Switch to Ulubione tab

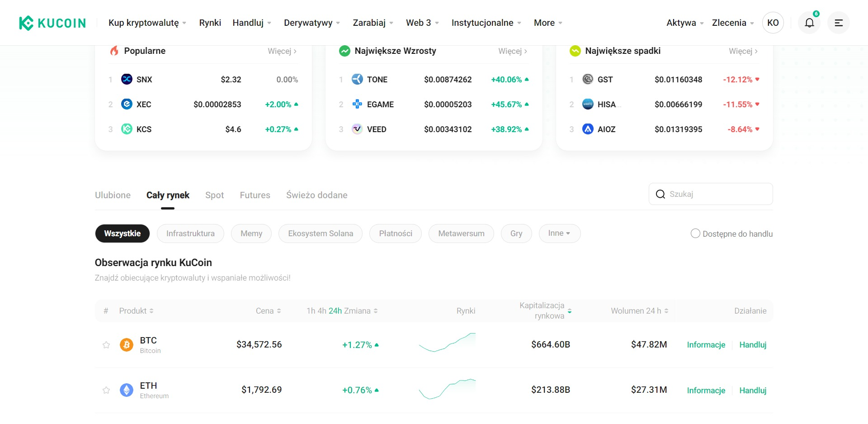pos(113,195)
